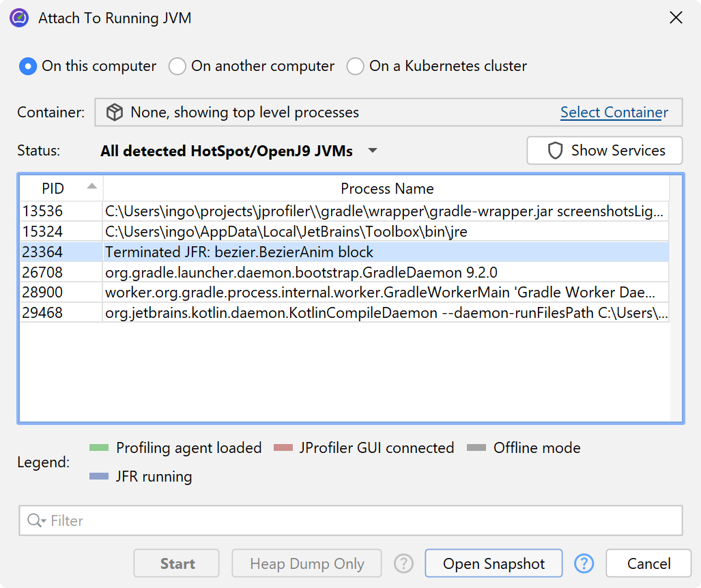Sort by the Process Name column header

point(387,189)
